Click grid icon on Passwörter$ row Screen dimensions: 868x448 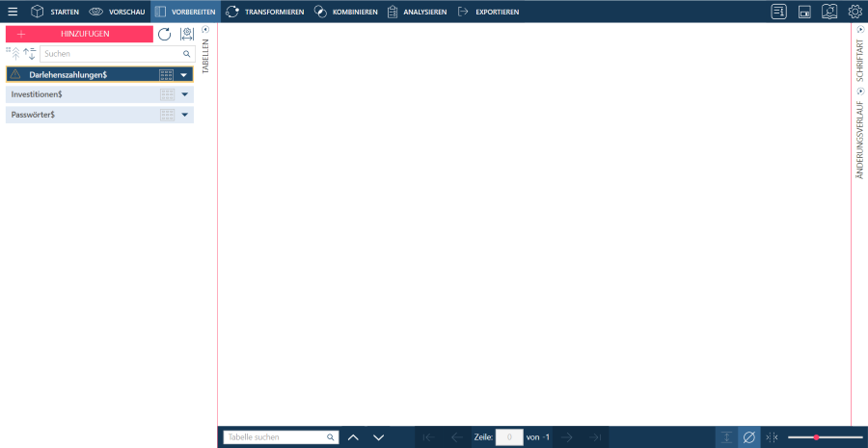(167, 115)
